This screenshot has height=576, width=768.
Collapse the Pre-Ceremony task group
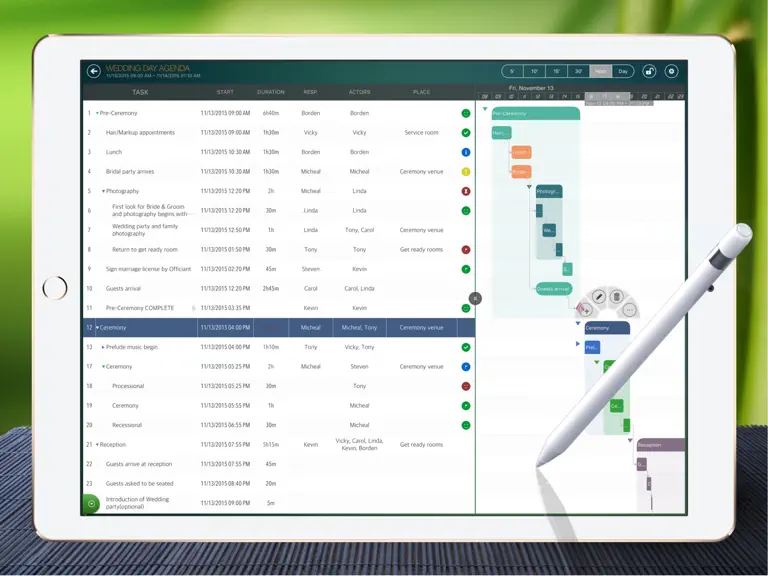pos(97,113)
